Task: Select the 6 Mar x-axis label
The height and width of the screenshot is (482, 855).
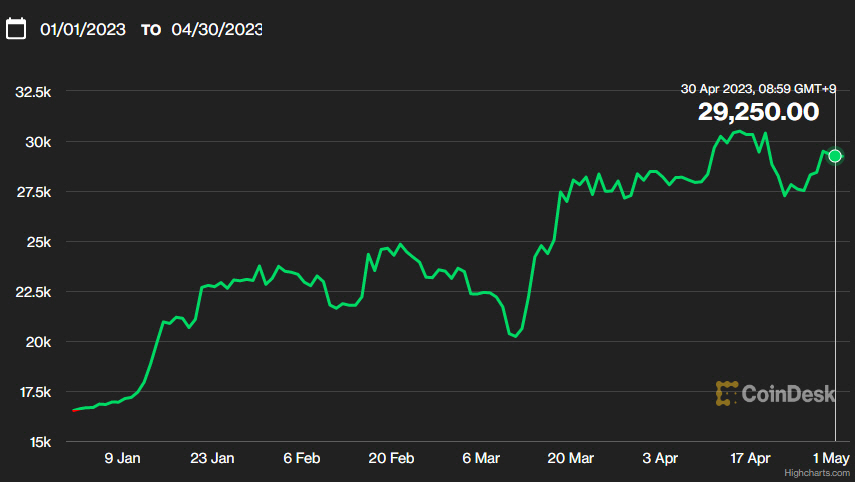Action: coord(481,458)
